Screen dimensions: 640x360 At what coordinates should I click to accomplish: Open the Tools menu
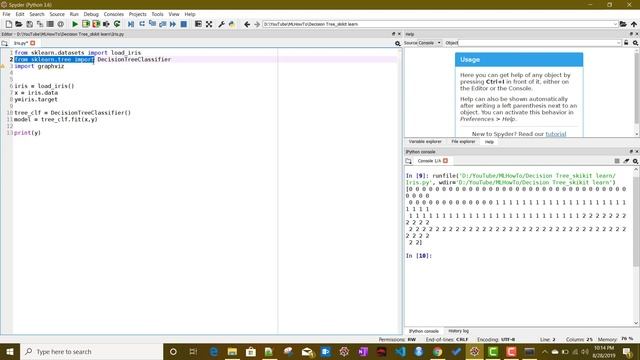[157, 14]
